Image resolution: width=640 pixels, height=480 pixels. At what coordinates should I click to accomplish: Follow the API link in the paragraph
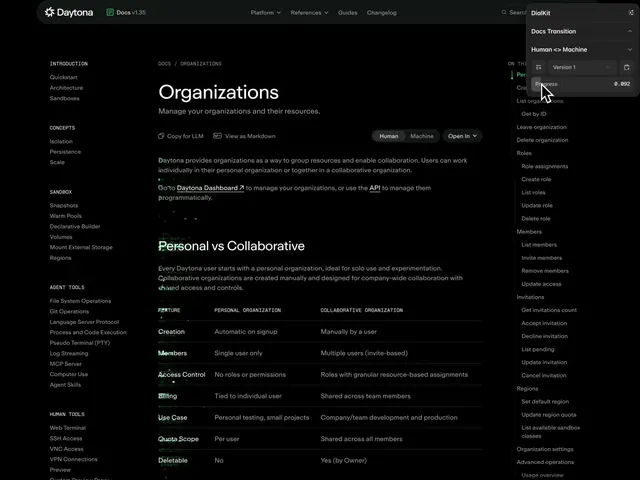click(x=375, y=188)
